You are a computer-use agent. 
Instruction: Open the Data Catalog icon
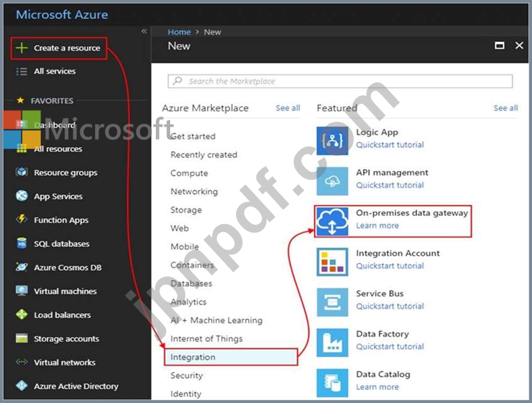(332, 383)
